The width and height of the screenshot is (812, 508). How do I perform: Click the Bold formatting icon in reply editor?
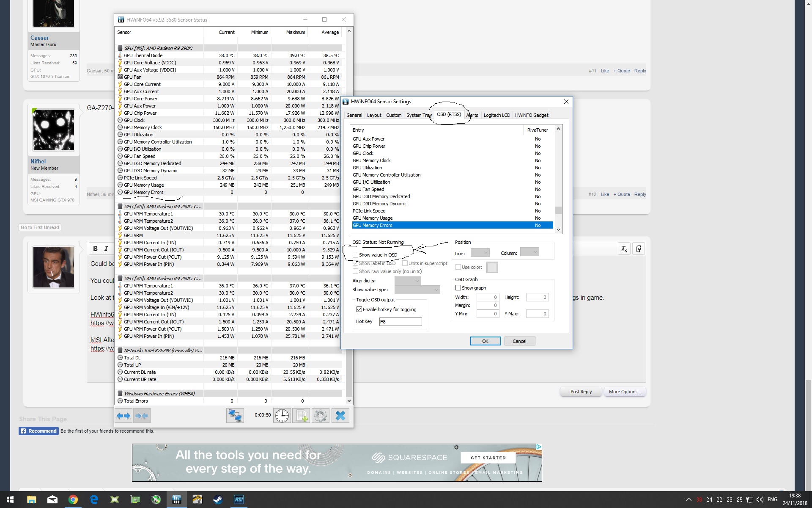pyautogui.click(x=96, y=248)
